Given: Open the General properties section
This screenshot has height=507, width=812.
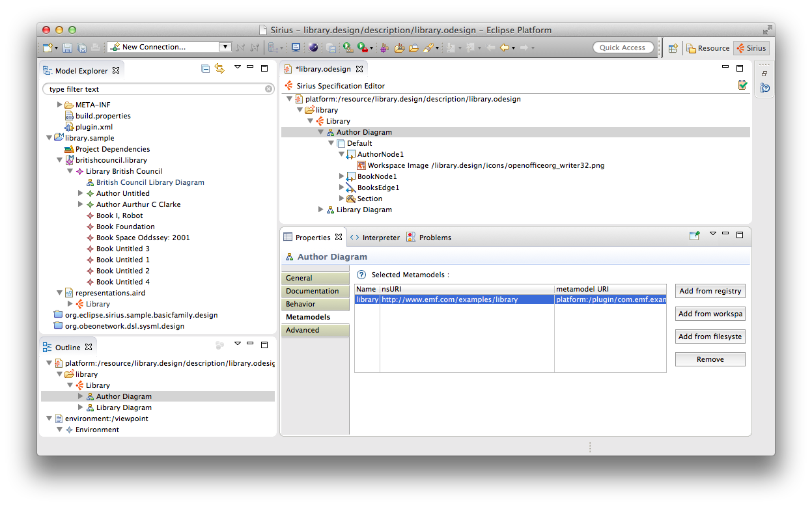Looking at the screenshot, I should 316,278.
